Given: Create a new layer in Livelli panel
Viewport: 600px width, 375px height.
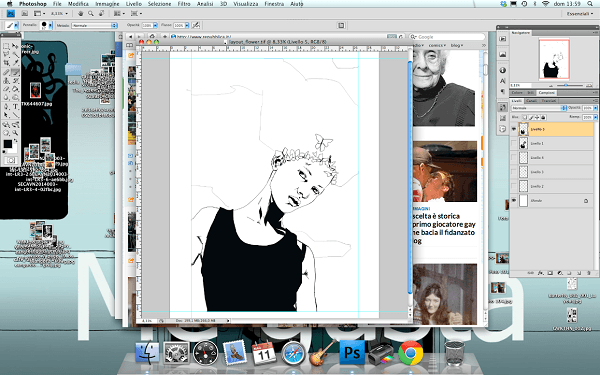Looking at the screenshot, I should 579,273.
